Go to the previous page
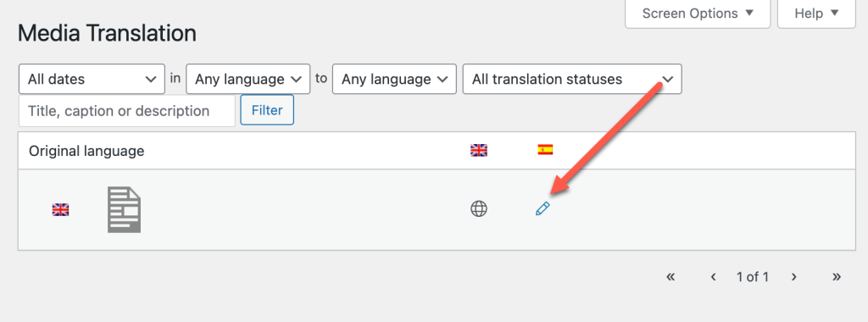Viewport: 868px width, 322px height. (x=714, y=276)
